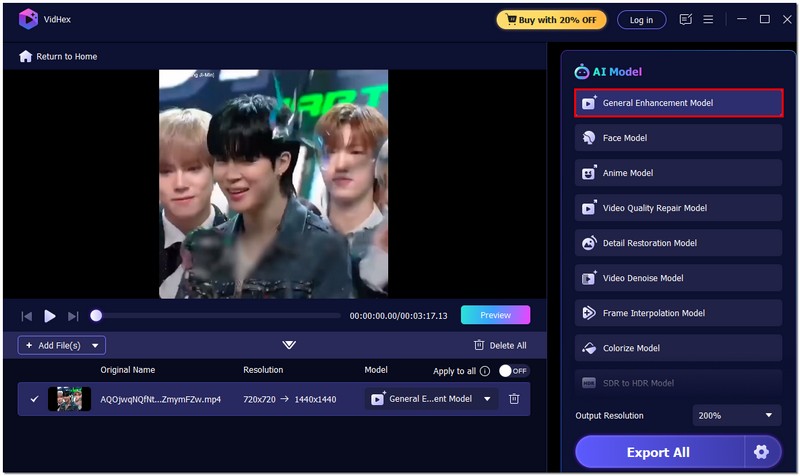Delete the video file with trash icon

(x=514, y=399)
